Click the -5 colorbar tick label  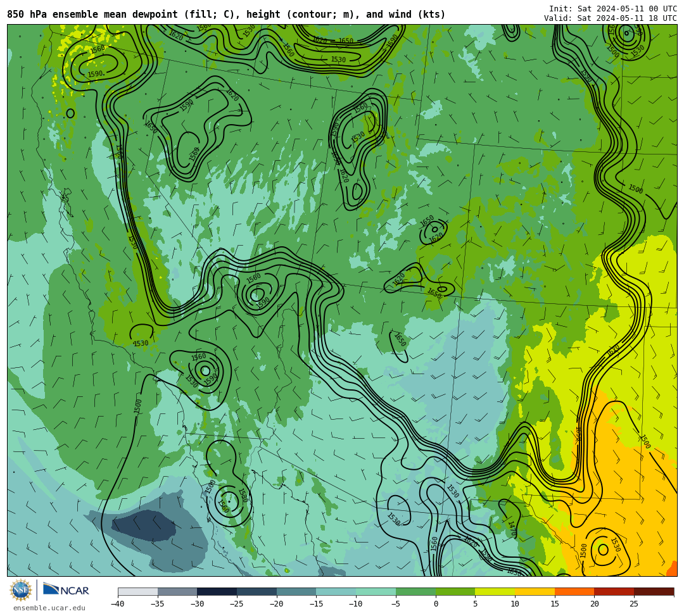(x=396, y=604)
